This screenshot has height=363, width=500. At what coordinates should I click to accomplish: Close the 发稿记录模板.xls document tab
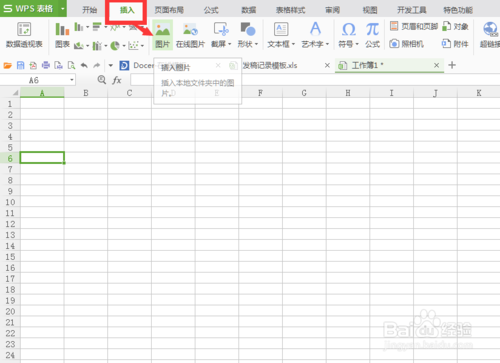click(327, 65)
